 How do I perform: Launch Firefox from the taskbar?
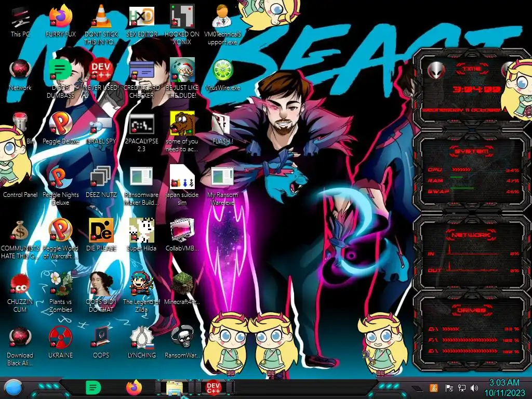134,388
